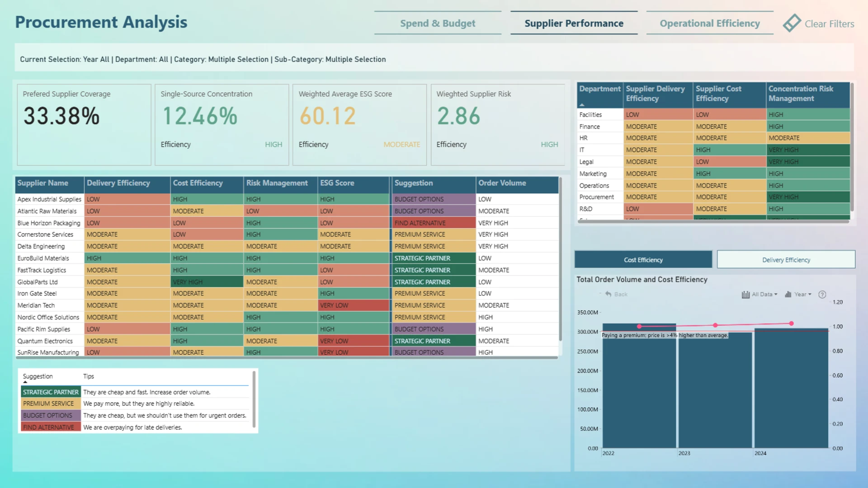Screen dimensions: 868x488
Task: Click the Weighted Average ESG Score 60.12 value
Action: click(328, 116)
